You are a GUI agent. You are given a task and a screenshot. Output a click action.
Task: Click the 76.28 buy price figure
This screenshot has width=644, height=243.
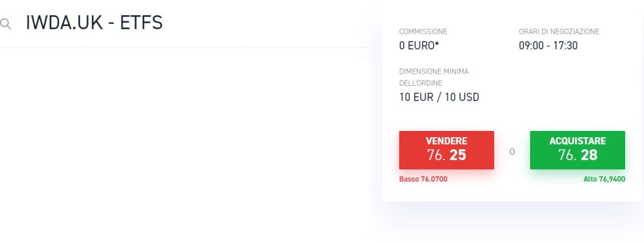point(577,155)
